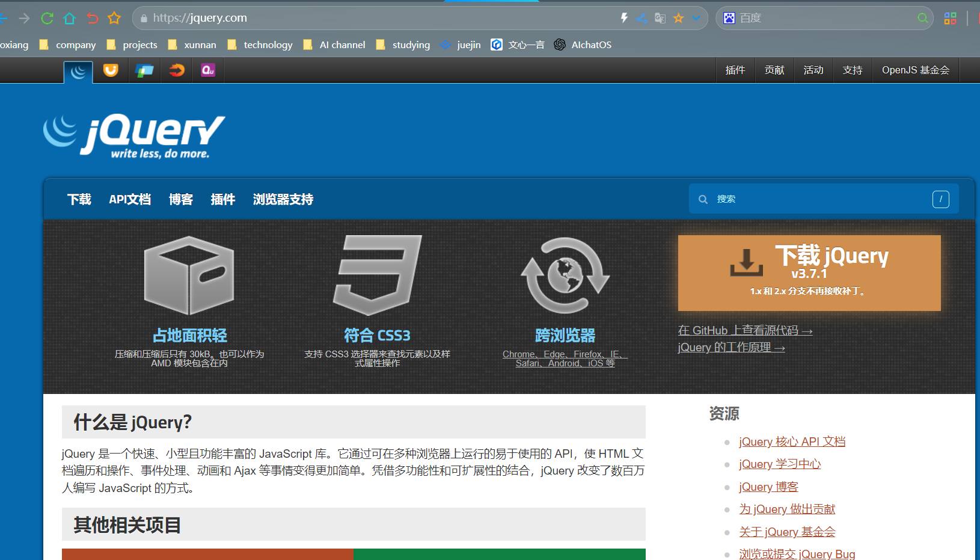980x560 pixels.
Task: Click the 占地面积轻 heading
Action: 190,335
